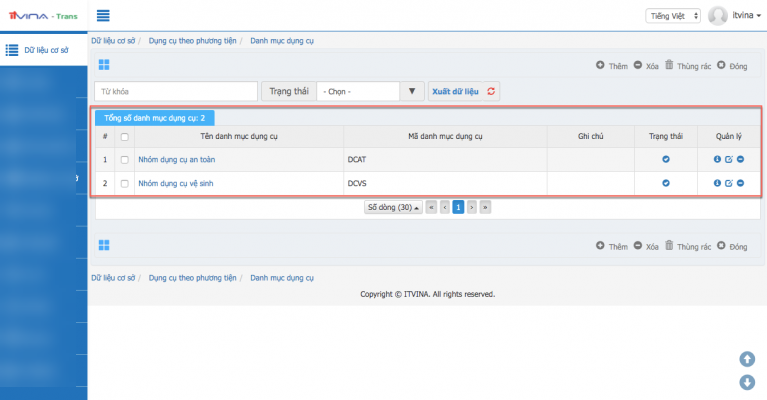Select checkbox for Nhóm dụng cụ an toàn row

pyautogui.click(x=124, y=159)
